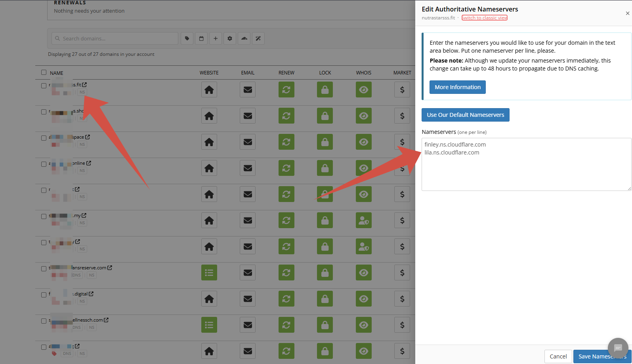The width and height of the screenshot is (632, 364).
Task: Click the plus icon in the domain toolbar
Action: [x=216, y=38]
